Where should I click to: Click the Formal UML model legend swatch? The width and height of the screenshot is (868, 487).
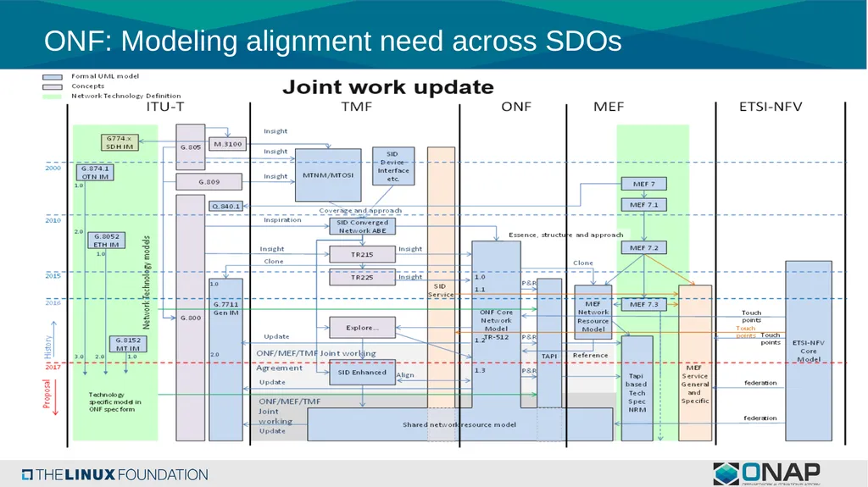pos(53,77)
